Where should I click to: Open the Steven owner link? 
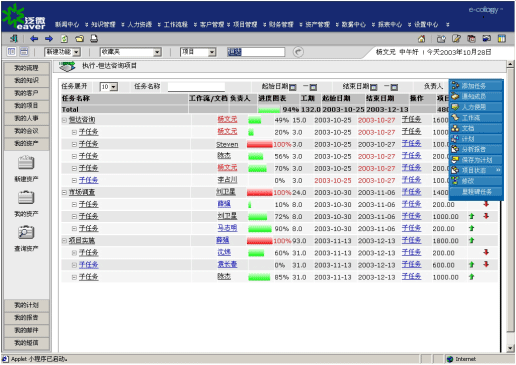(227, 144)
